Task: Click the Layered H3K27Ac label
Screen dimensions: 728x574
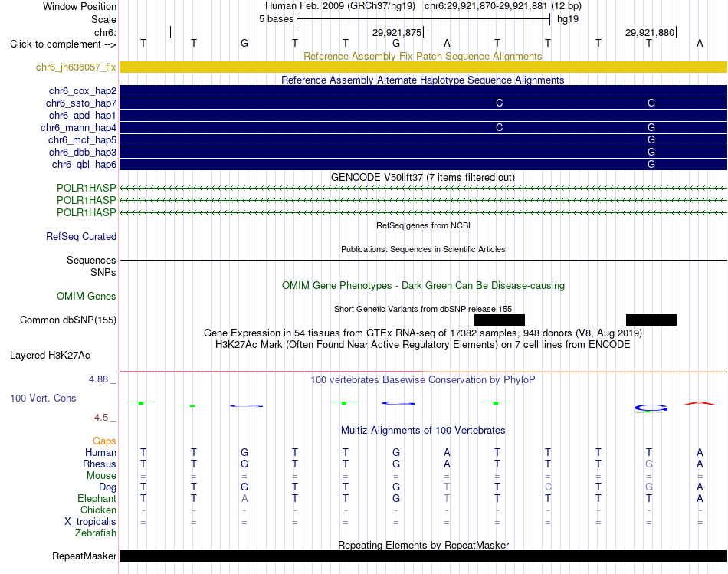Action: coord(50,356)
